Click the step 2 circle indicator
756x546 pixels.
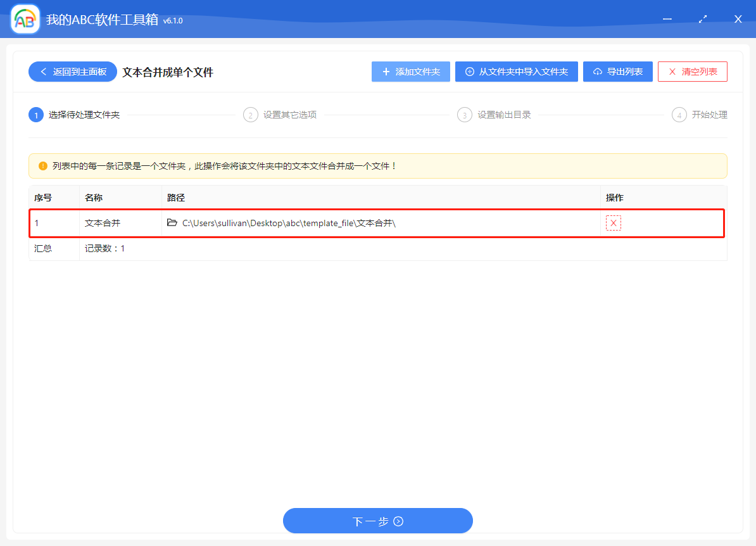[x=251, y=115]
